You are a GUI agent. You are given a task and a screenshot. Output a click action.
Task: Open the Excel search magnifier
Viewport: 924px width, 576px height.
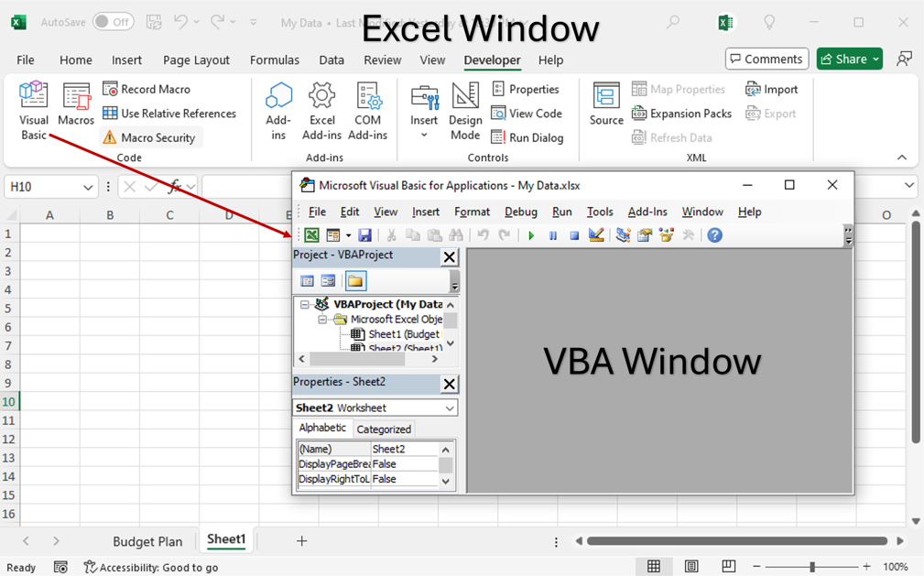pyautogui.click(x=672, y=22)
